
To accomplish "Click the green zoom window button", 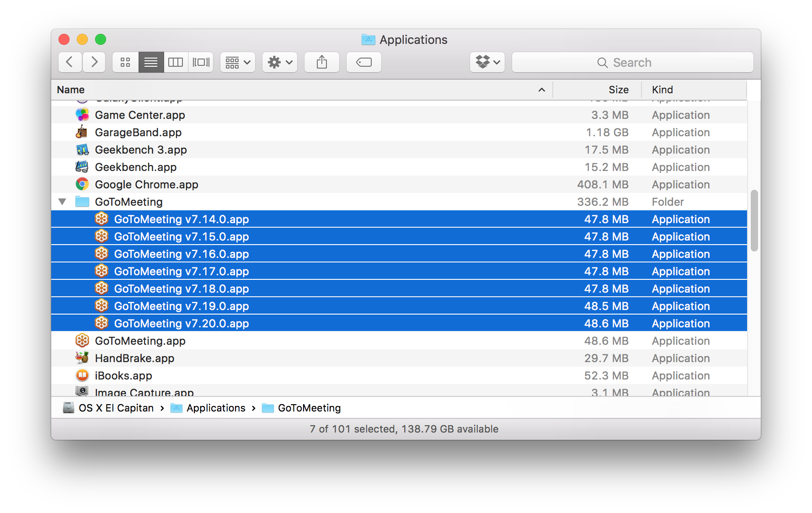I will tap(101, 39).
